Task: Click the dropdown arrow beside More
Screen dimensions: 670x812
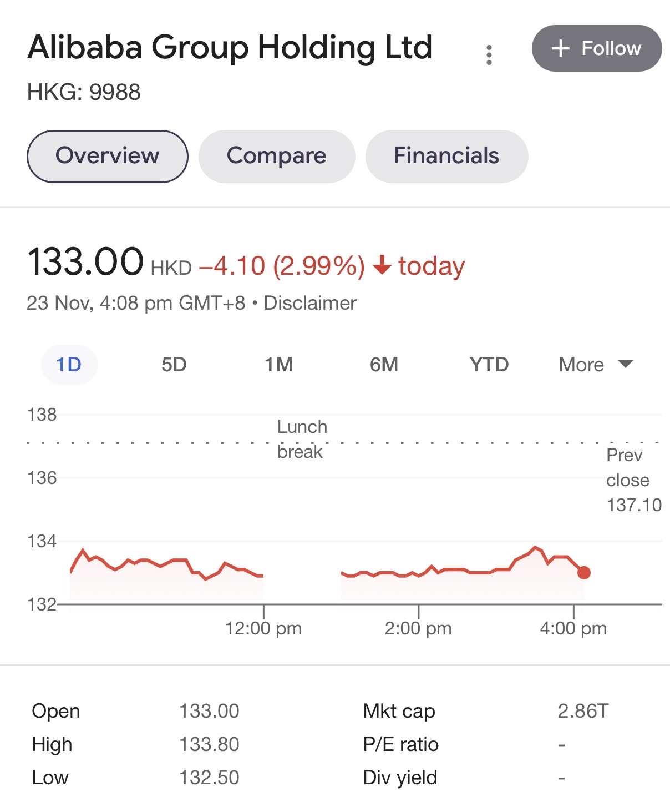Action: click(626, 364)
